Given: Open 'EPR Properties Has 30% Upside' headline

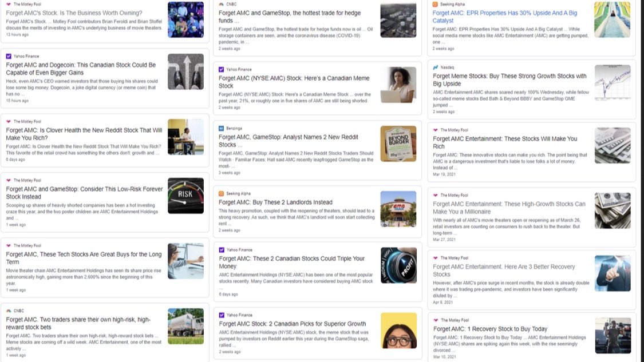Looking at the screenshot, I should coord(505,17).
